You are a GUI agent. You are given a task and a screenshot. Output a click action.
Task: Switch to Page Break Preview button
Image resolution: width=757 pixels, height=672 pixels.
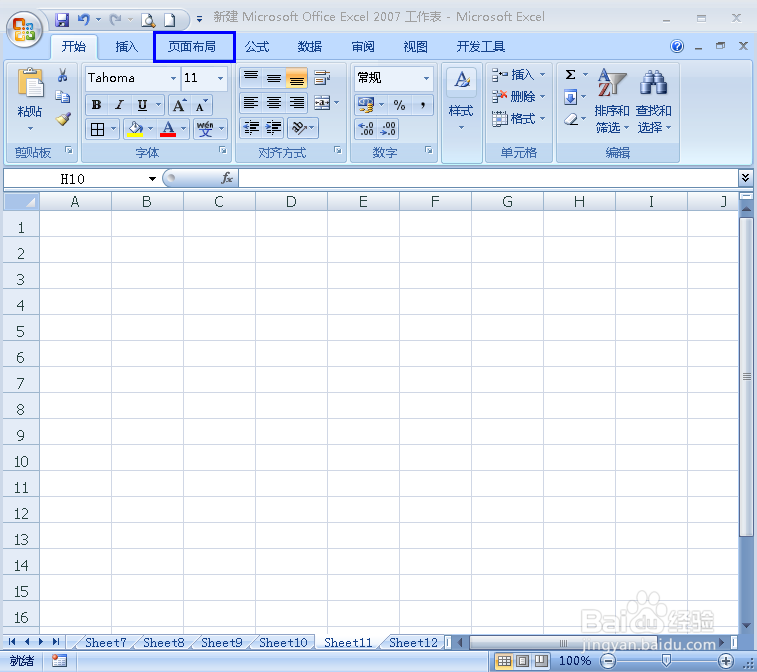click(541, 660)
